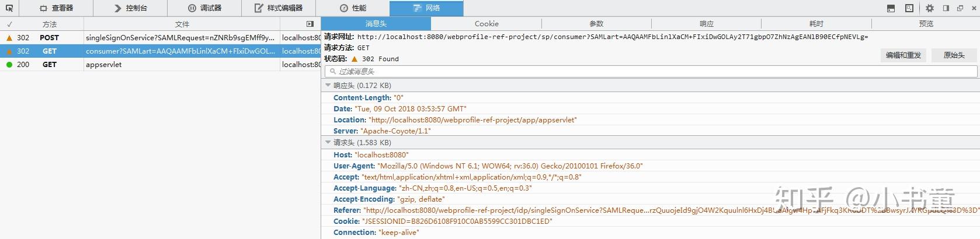Toggle the network details pane arrow
980x239 pixels.
310,24
